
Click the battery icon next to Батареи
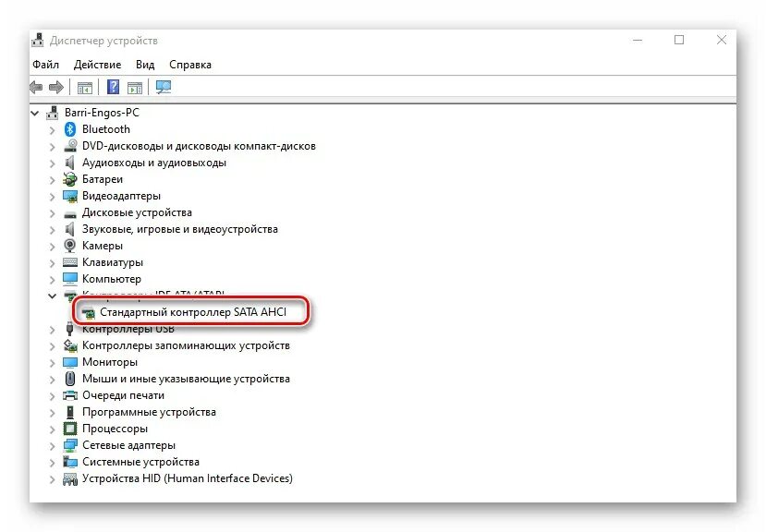point(70,179)
